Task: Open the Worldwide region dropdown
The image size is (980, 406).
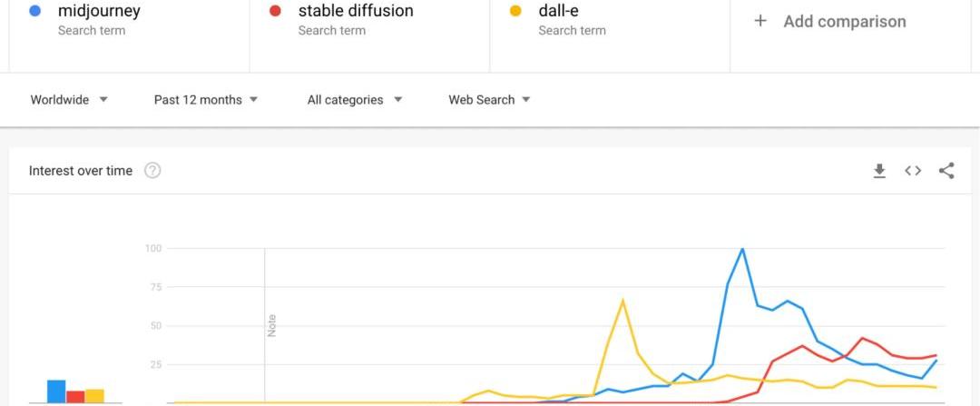Action: [x=69, y=100]
